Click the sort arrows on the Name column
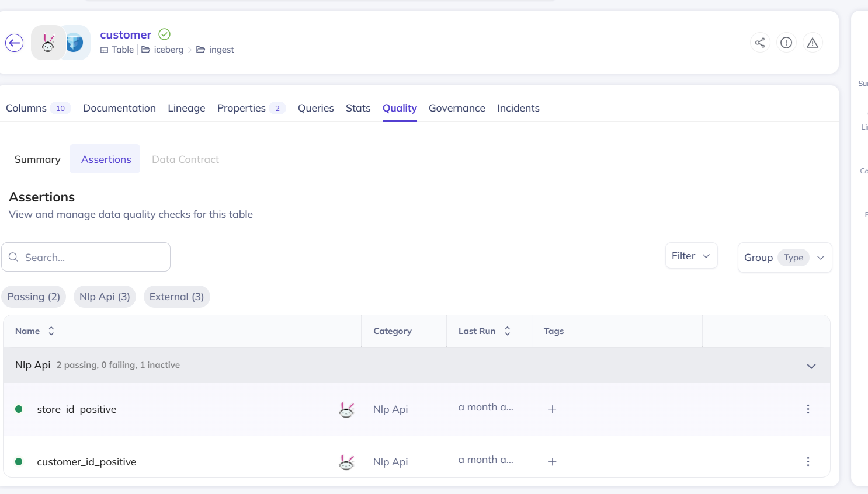Image resolution: width=868 pixels, height=494 pixels. (x=51, y=331)
